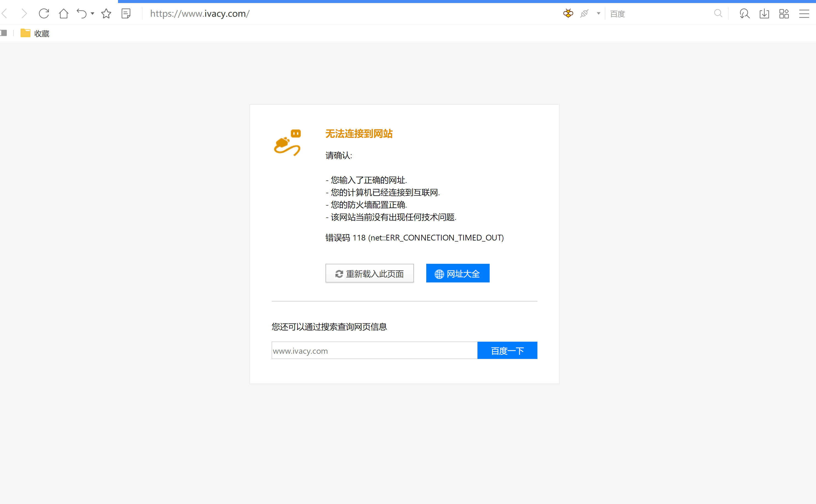Click the 百度一下 search button
816x504 pixels.
(x=507, y=350)
